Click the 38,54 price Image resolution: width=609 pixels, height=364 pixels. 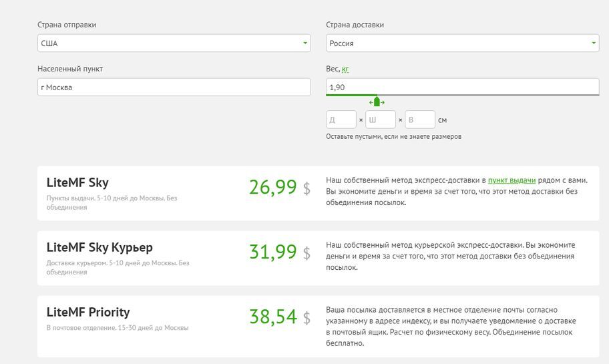point(272,317)
